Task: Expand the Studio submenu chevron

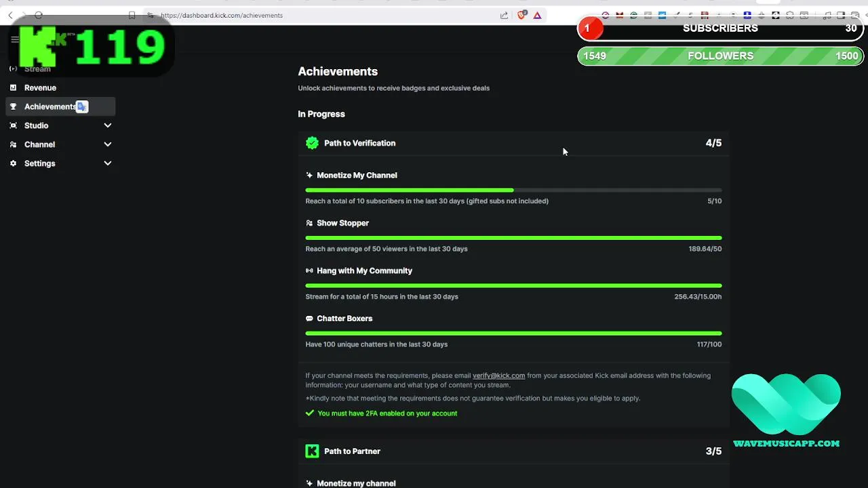Action: (x=107, y=125)
